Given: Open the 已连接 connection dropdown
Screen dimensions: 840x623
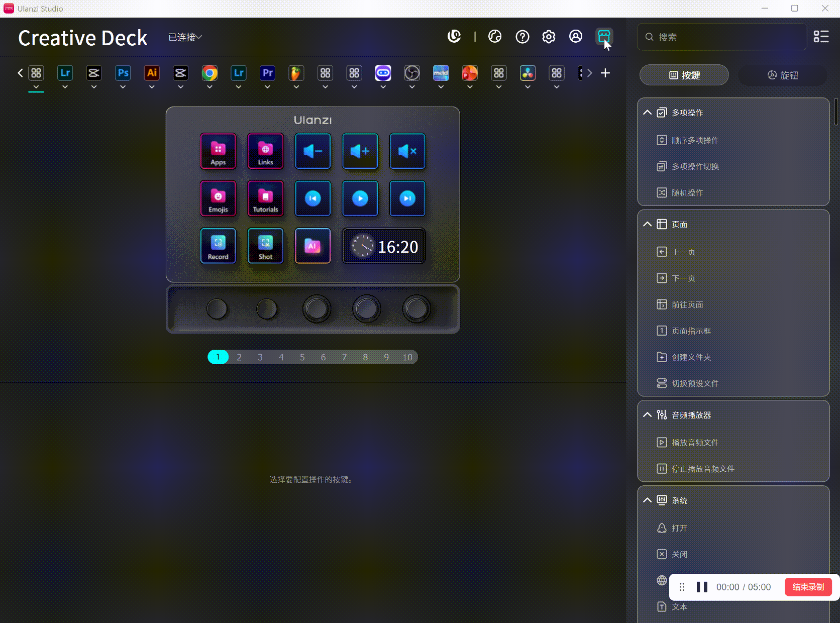Looking at the screenshot, I should pos(185,37).
